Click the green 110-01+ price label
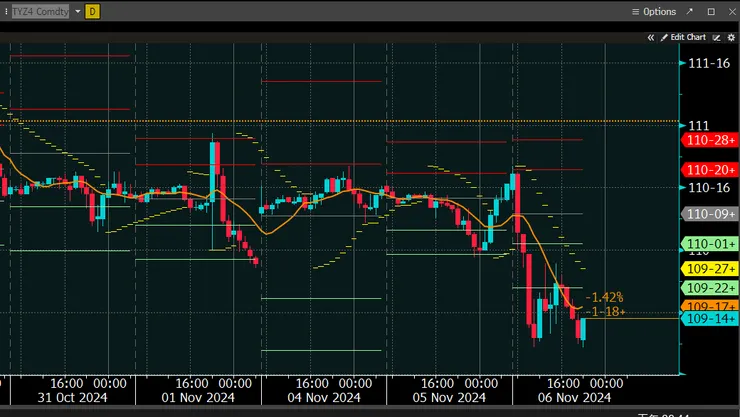The height and width of the screenshot is (417, 740). tap(710, 244)
